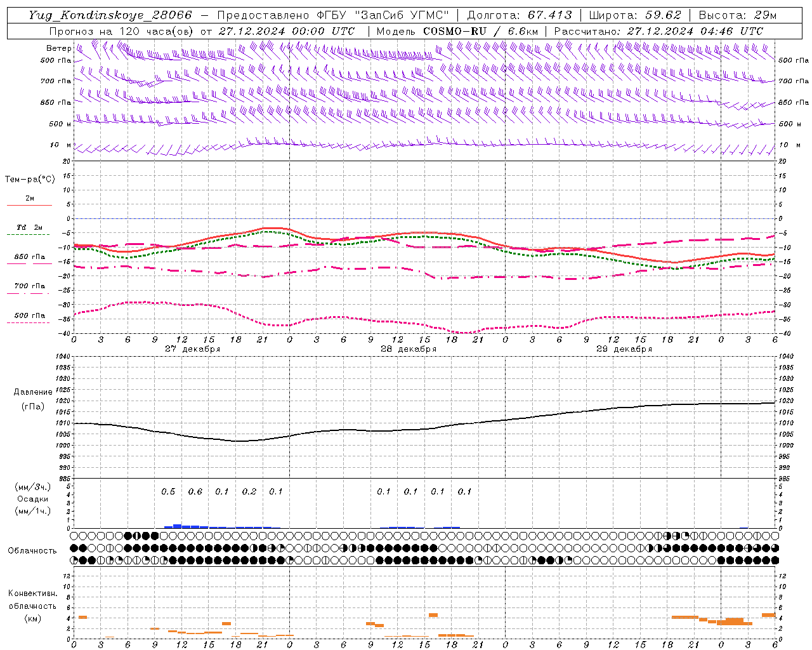Screen dimensions: 812x650
Task: Click the 29 декабря date label
Action: (x=624, y=349)
